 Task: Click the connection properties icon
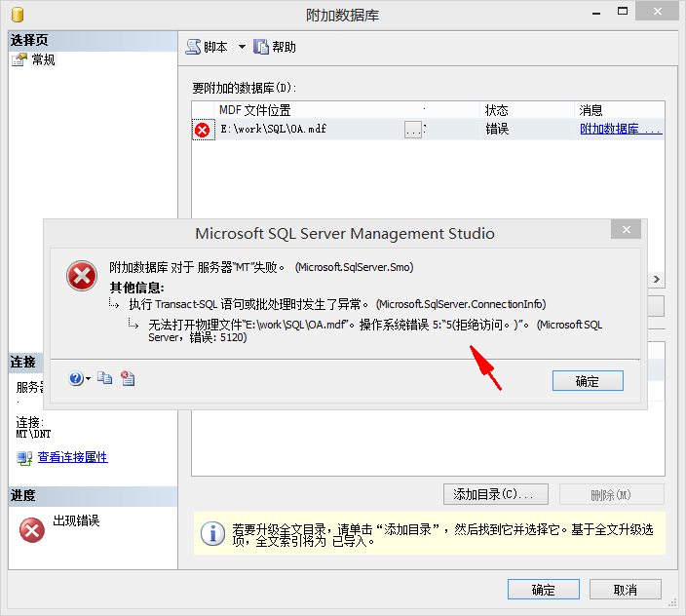pos(24,458)
